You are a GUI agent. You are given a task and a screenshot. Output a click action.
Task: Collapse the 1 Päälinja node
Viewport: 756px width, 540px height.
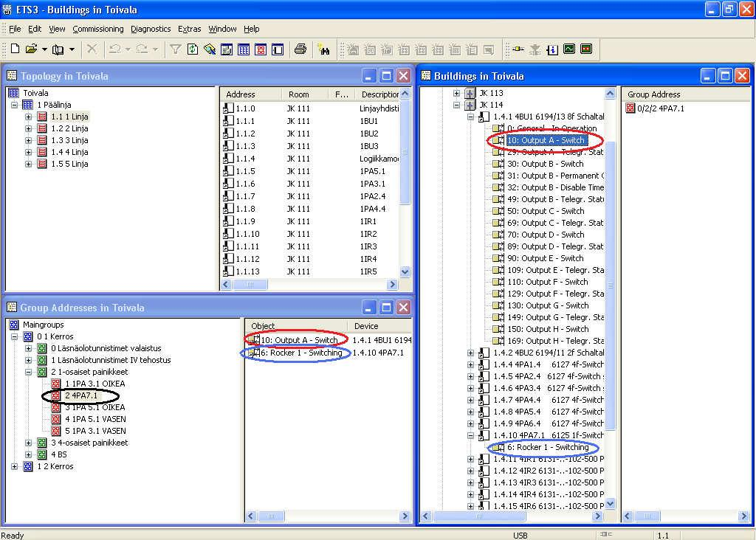click(15, 105)
